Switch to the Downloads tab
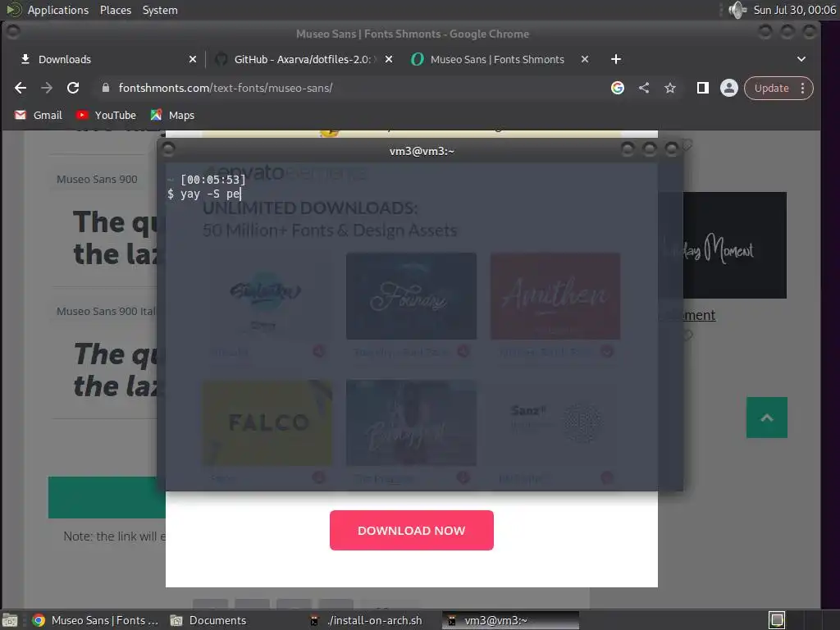The image size is (840, 630). pyautogui.click(x=103, y=59)
